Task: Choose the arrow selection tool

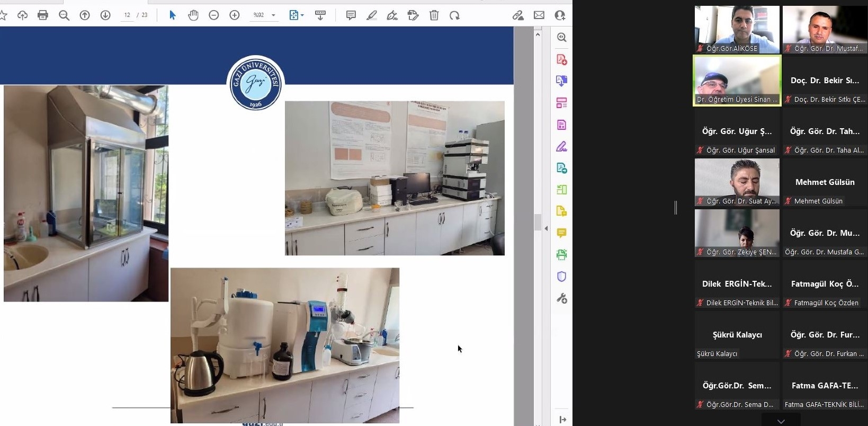Action: [x=172, y=15]
